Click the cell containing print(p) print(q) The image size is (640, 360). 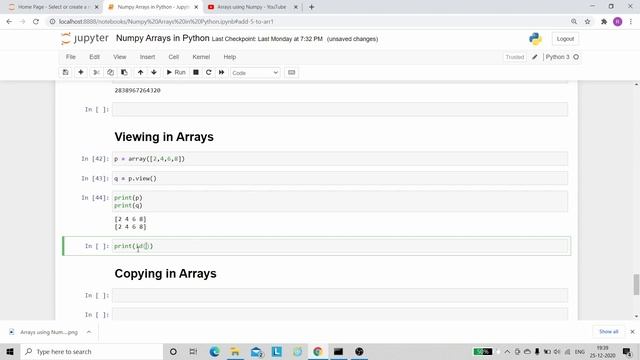pyautogui.click(x=340, y=202)
